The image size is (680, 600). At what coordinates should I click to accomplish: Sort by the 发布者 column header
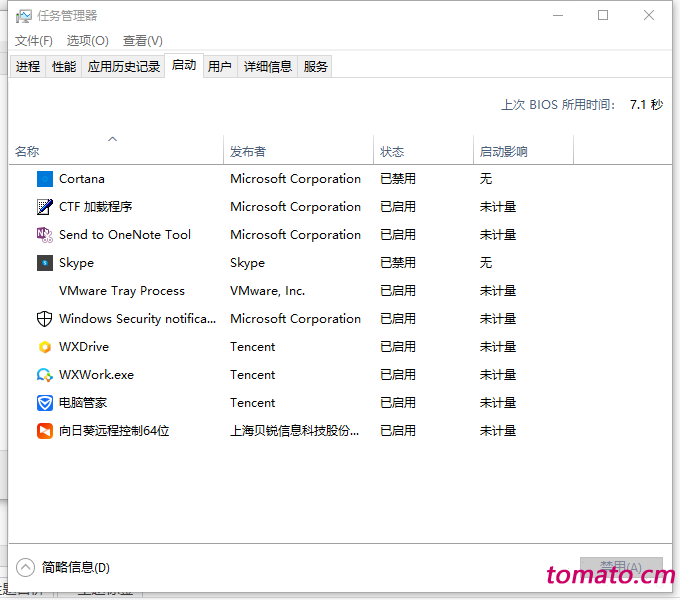298,150
